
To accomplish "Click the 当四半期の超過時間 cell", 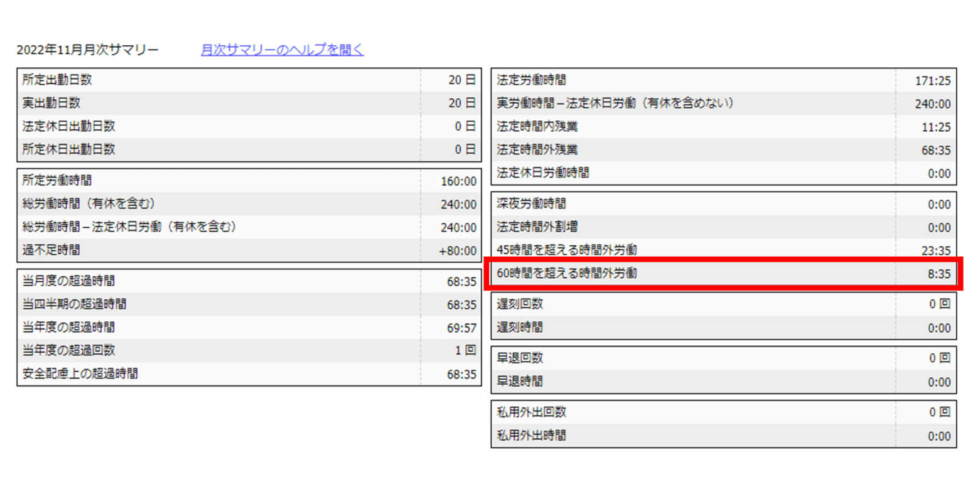I will [188, 304].
